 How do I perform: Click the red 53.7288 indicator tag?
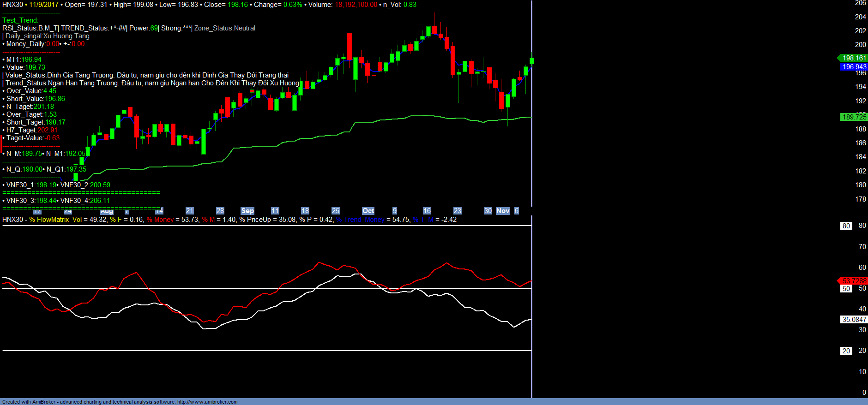854,281
